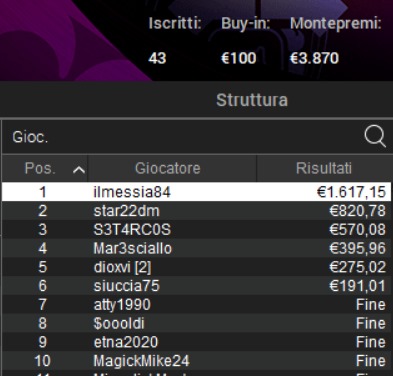Select player ilmessia84 in first place

click(197, 192)
